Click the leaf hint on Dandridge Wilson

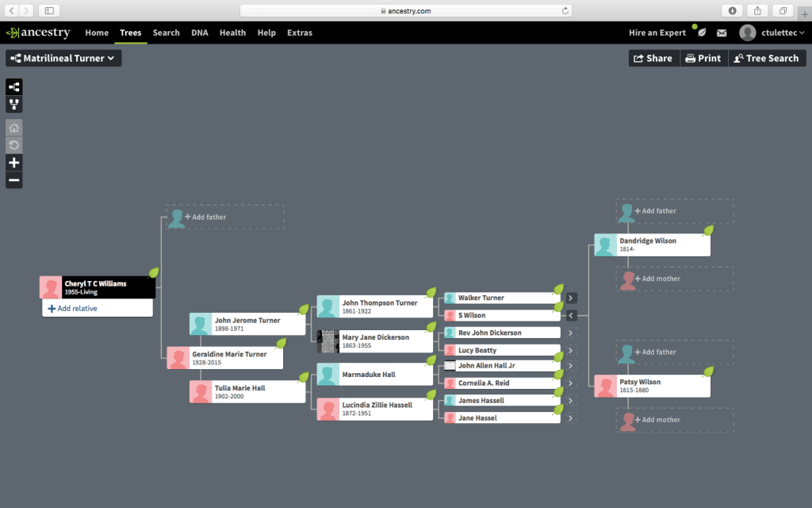pyautogui.click(x=709, y=230)
